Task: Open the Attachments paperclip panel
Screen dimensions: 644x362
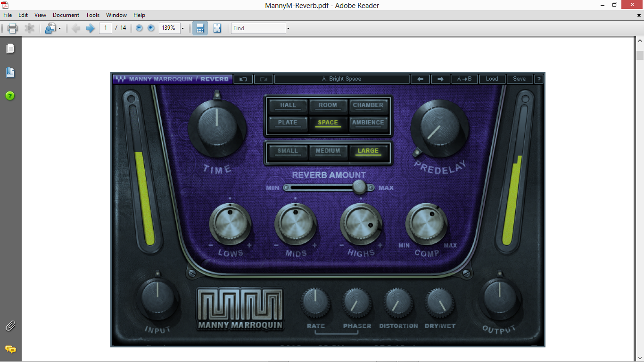Action: [10, 326]
